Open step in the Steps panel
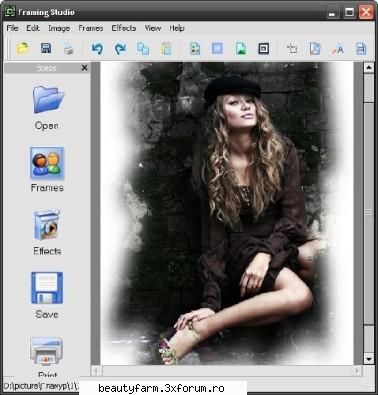The width and height of the screenshot is (378, 395). click(47, 107)
